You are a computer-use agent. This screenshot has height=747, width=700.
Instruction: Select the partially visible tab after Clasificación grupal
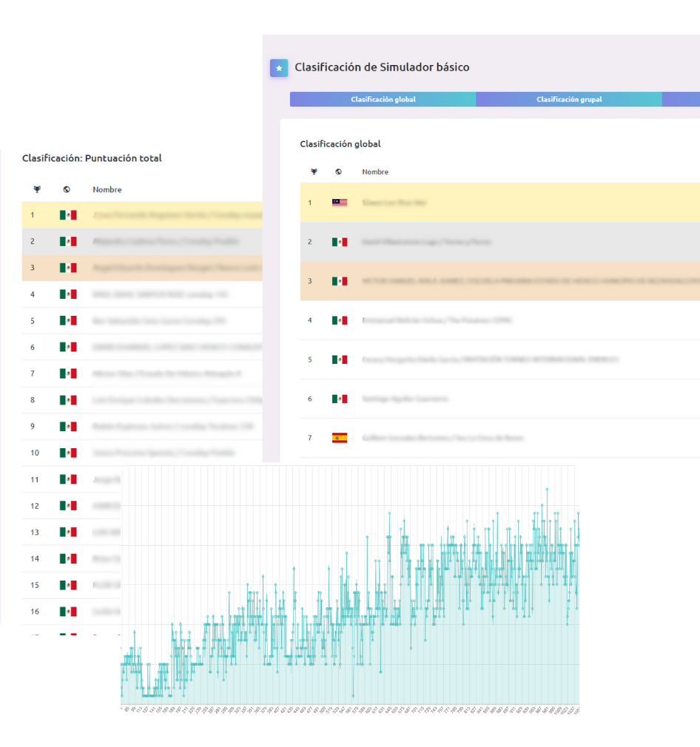tap(681, 99)
